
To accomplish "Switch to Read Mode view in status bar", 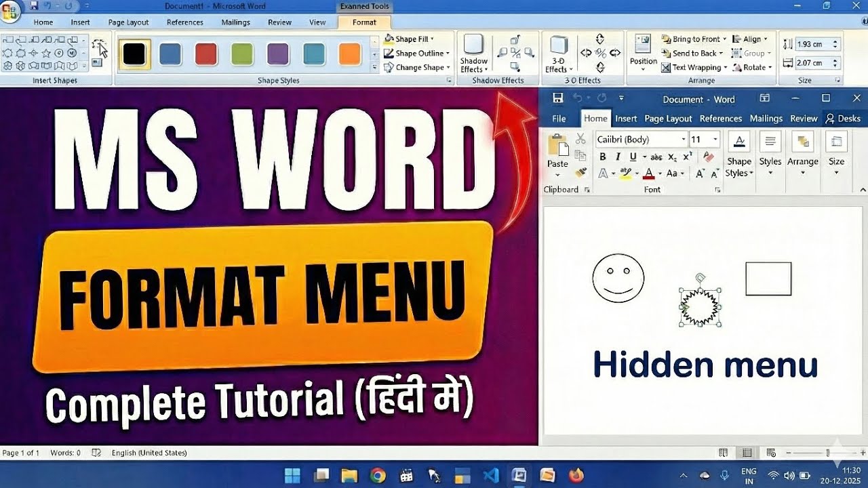I will coord(724,453).
